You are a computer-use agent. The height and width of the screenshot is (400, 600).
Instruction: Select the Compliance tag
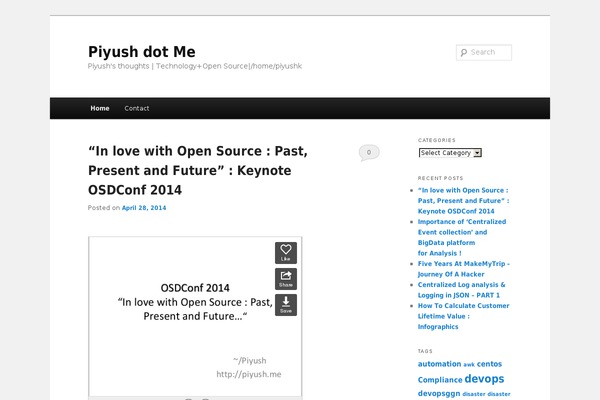pyautogui.click(x=440, y=380)
